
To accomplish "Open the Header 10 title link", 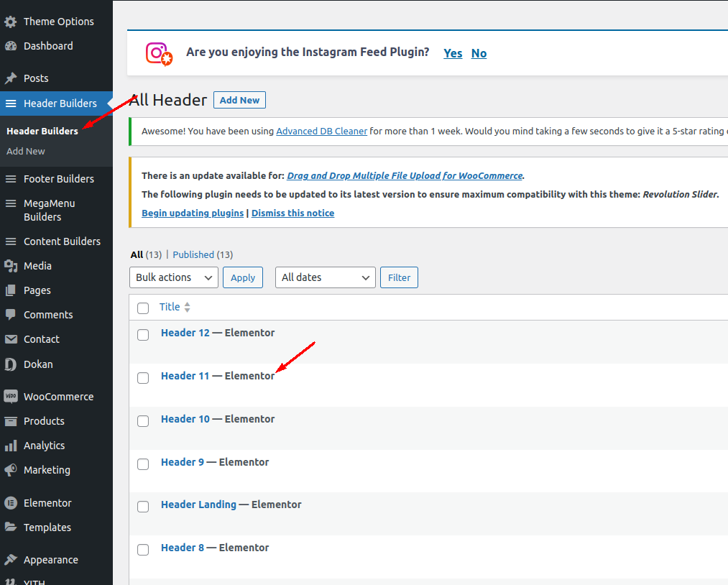I will (185, 419).
